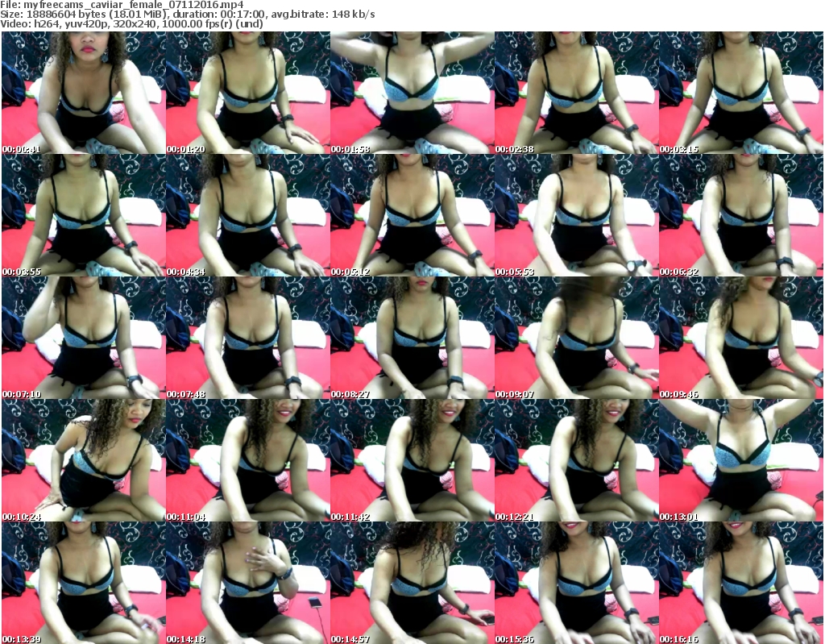Select the thumbnail at 00:09:07
This screenshot has width=825, height=644.
(x=577, y=338)
